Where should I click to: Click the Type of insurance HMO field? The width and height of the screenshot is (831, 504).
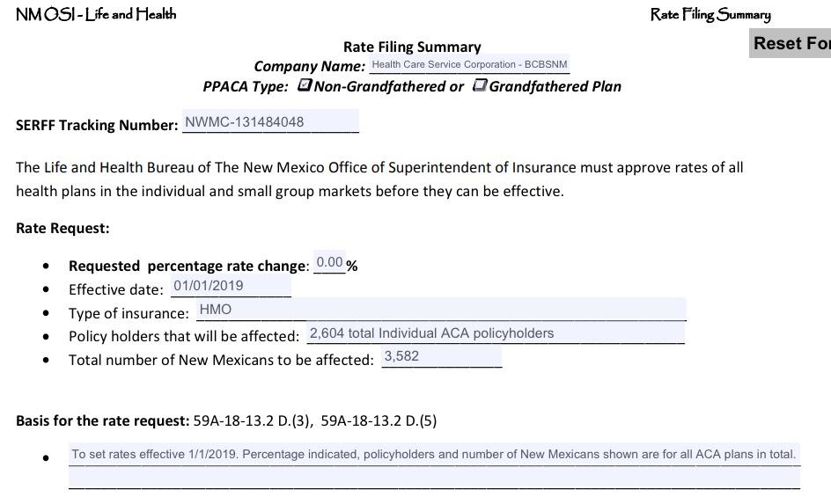point(440,310)
